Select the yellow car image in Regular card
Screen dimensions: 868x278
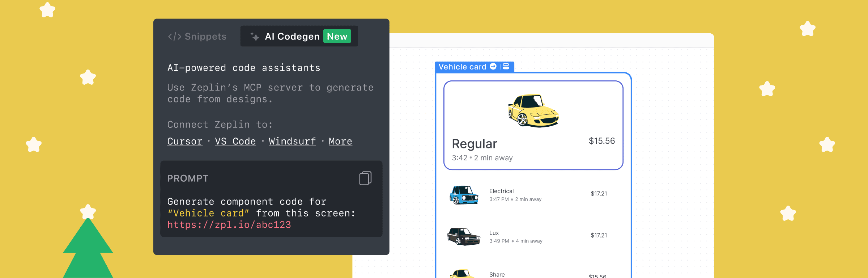pyautogui.click(x=533, y=110)
